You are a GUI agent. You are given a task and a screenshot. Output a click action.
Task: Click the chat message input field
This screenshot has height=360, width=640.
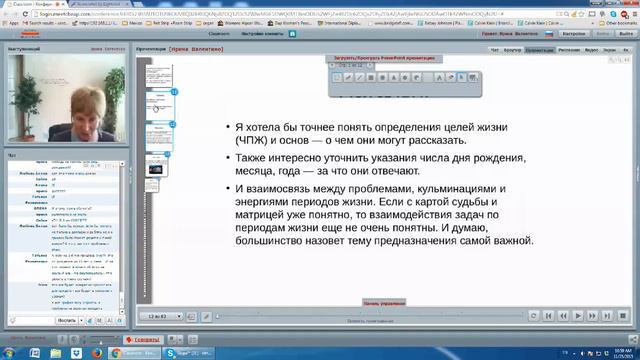click(x=36, y=321)
